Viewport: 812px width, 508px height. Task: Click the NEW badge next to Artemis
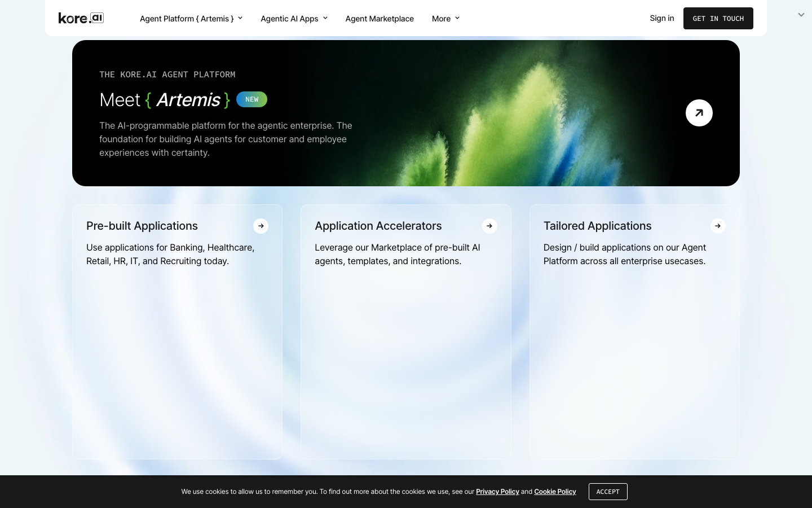pyautogui.click(x=251, y=99)
